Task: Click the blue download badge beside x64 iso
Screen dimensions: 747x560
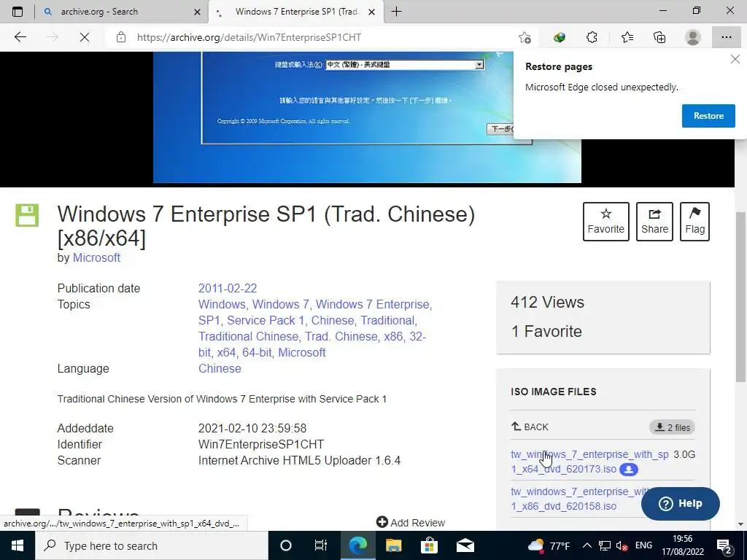Action: pyautogui.click(x=628, y=469)
